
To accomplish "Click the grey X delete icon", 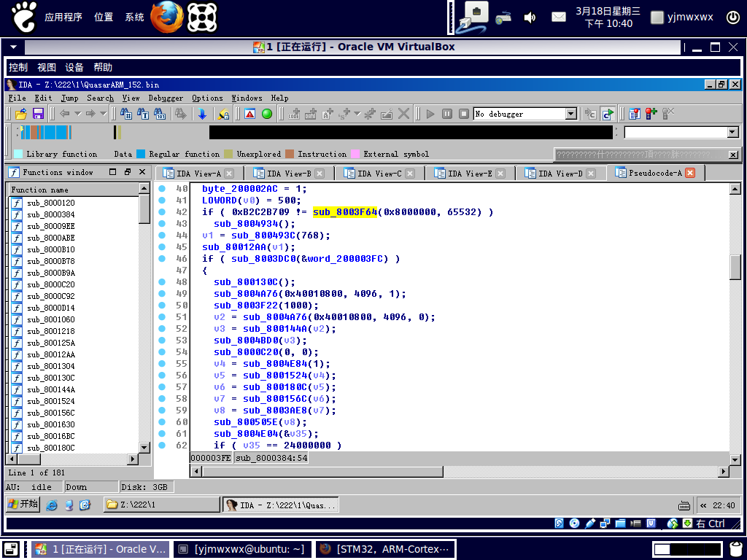I will point(403,114).
